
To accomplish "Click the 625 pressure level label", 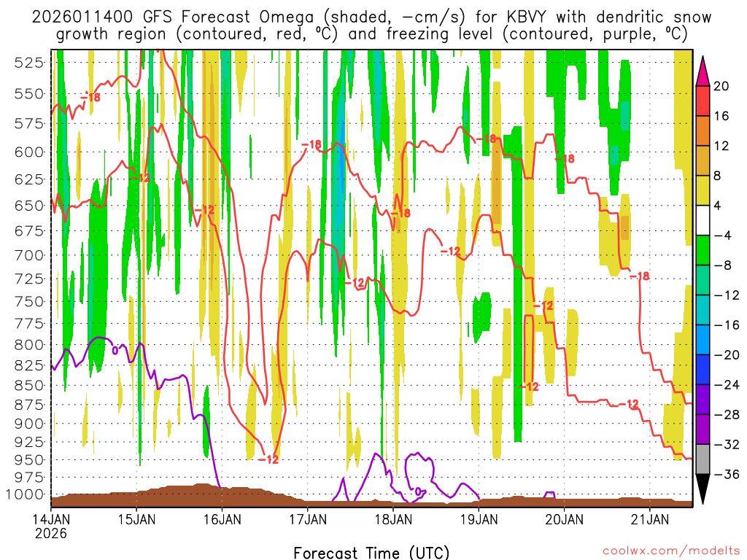I will coord(29,179).
